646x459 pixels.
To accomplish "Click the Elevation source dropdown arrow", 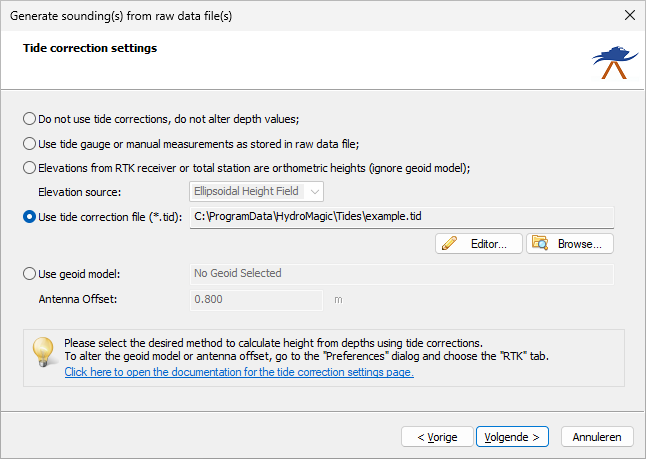I will [315, 192].
